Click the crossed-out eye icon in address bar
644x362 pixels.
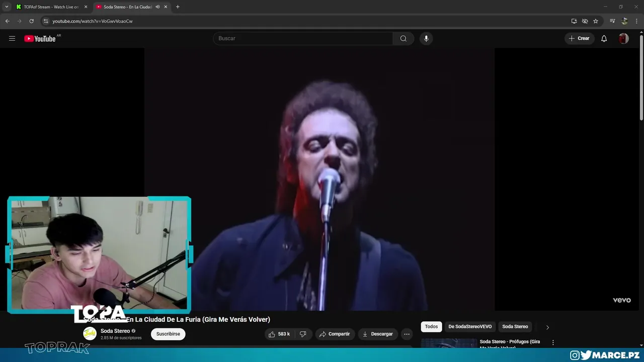click(x=585, y=21)
